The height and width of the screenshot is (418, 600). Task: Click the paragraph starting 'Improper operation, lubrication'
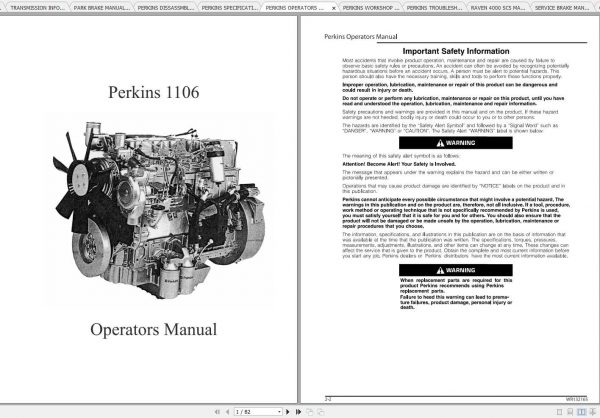450,87
